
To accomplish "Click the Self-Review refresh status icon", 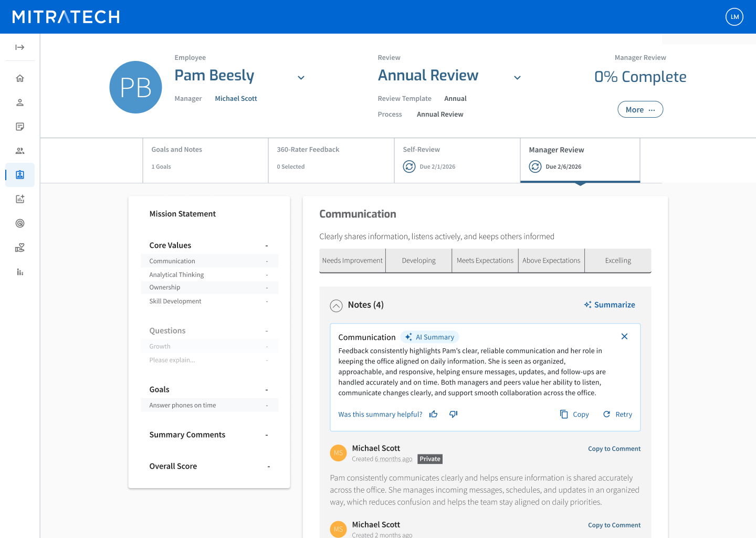I will (409, 167).
